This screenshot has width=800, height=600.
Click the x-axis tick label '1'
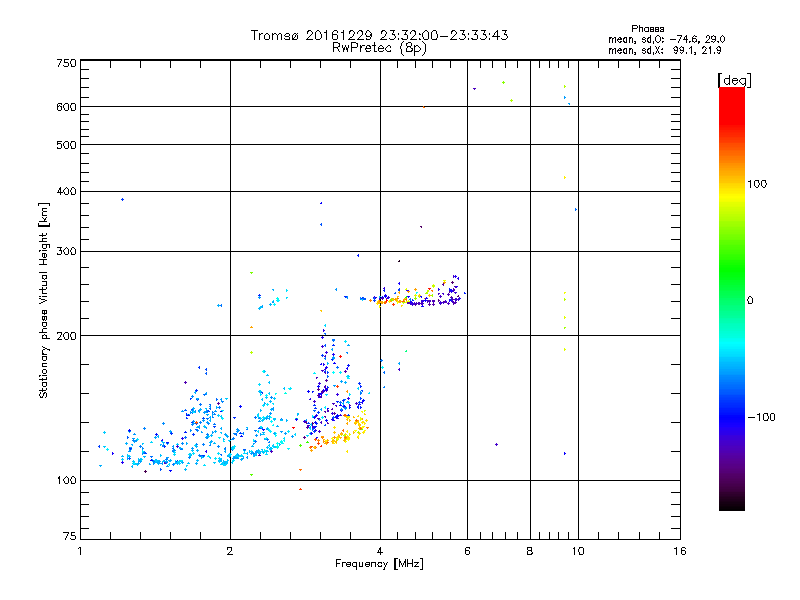(80, 551)
